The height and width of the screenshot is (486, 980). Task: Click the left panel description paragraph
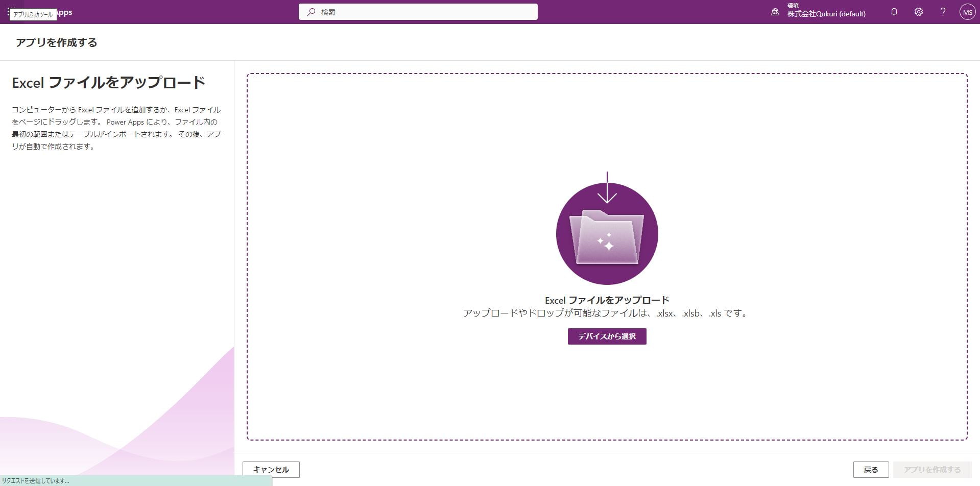[116, 128]
